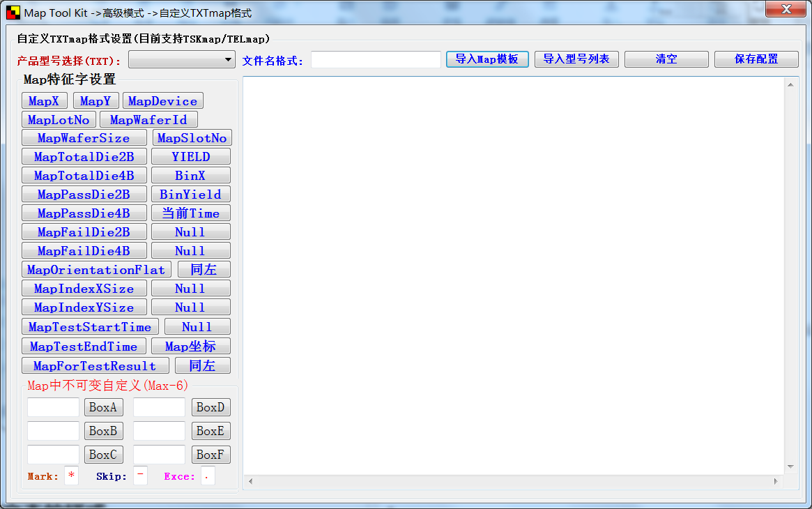The height and width of the screenshot is (509, 812).
Task: Insert the MapDevice feature keyword
Action: [x=162, y=100]
